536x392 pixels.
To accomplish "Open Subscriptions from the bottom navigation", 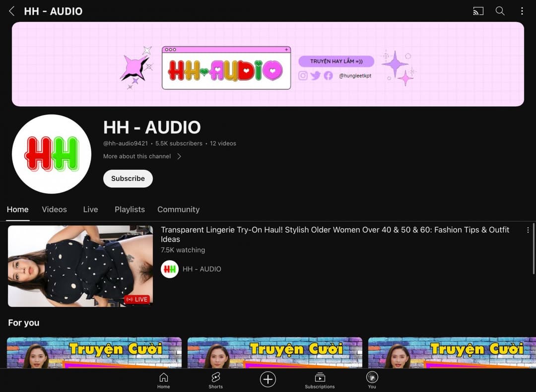I will 320,380.
